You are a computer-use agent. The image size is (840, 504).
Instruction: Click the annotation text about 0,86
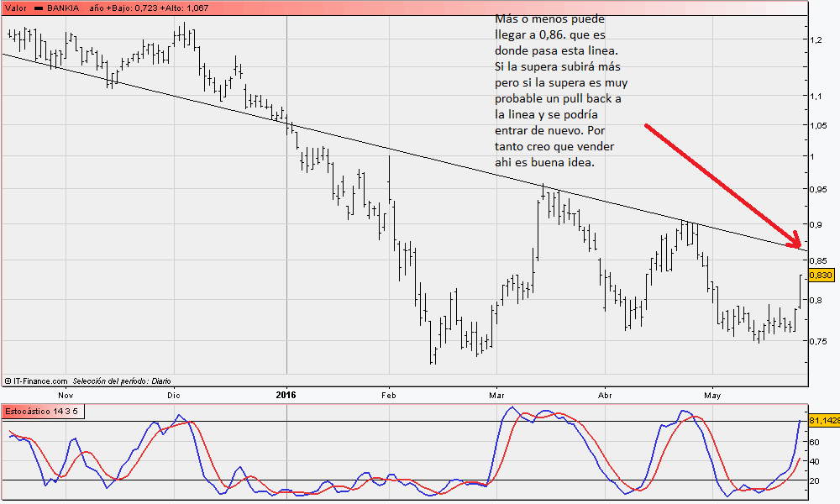coord(560,90)
